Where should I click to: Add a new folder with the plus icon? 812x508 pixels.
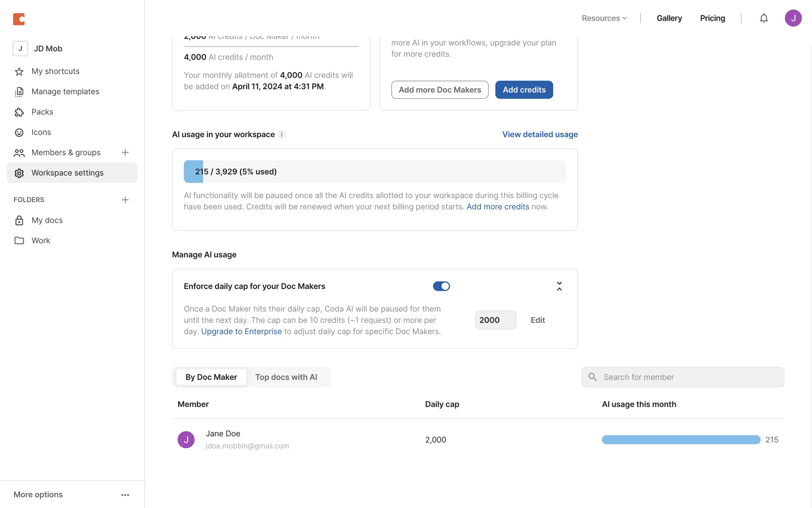[x=125, y=200]
